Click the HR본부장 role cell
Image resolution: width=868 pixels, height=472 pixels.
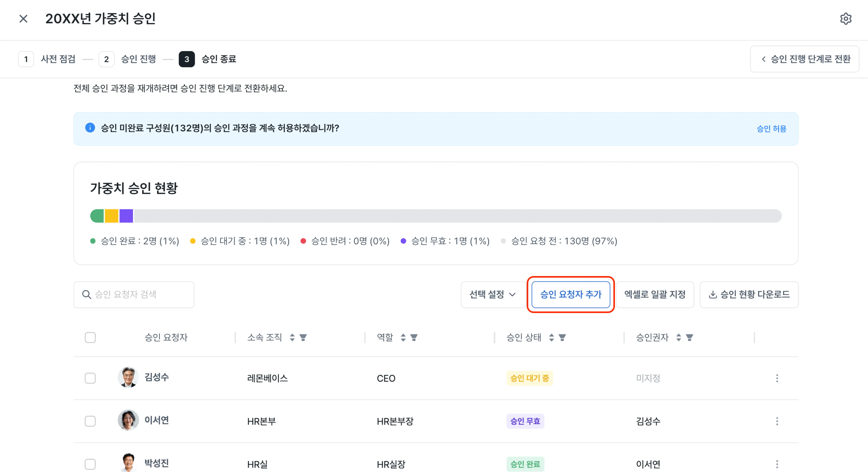point(395,421)
